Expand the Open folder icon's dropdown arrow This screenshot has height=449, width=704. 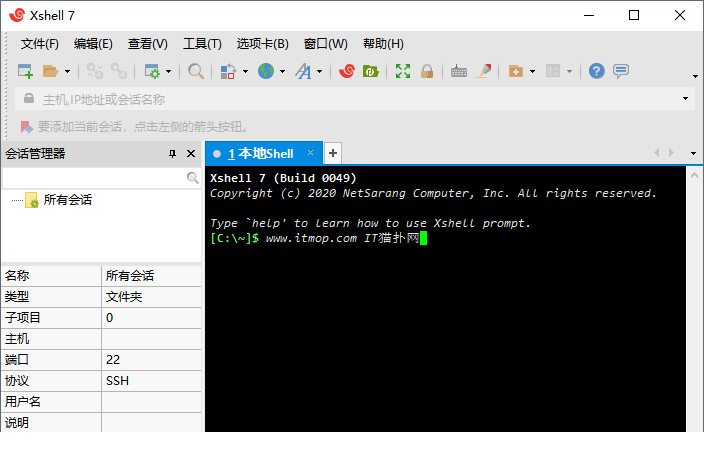(x=67, y=71)
